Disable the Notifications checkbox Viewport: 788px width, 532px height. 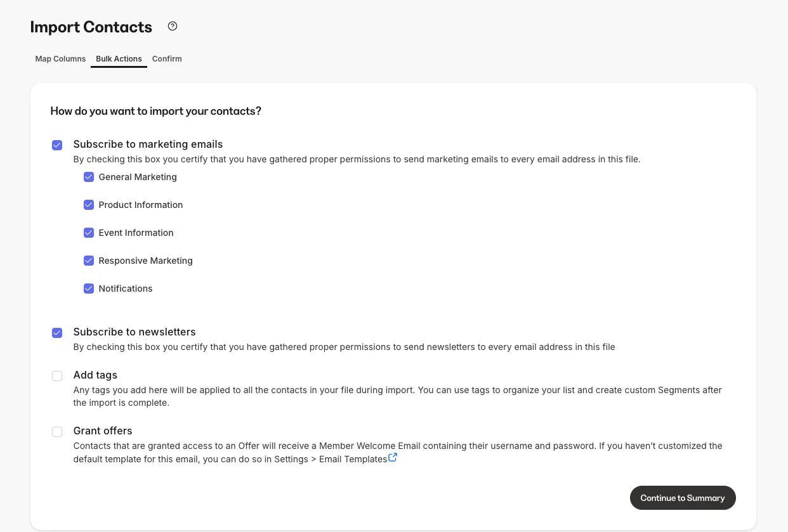coord(89,289)
